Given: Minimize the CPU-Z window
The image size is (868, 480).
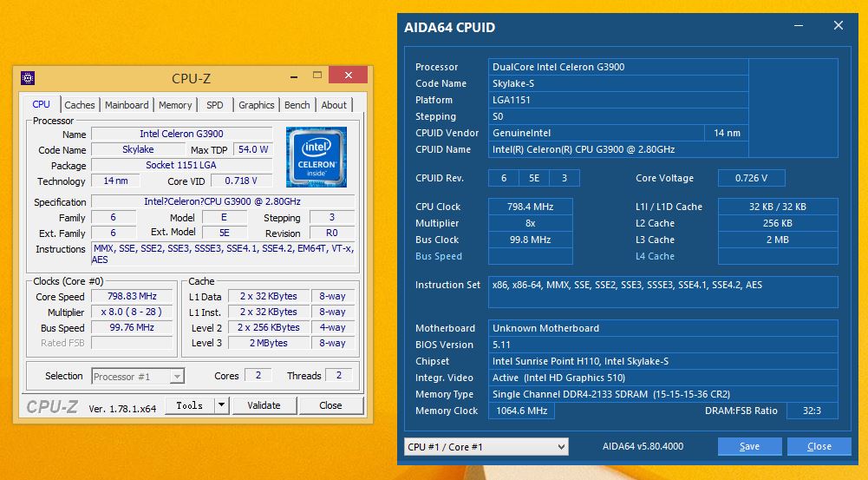Looking at the screenshot, I should pos(294,76).
